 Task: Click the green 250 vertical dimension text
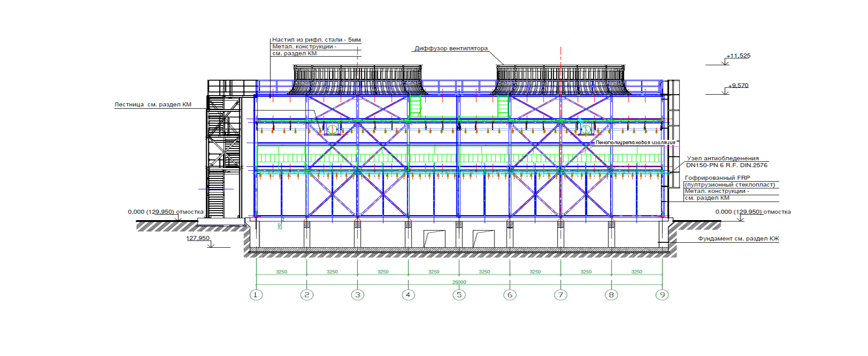280,226
